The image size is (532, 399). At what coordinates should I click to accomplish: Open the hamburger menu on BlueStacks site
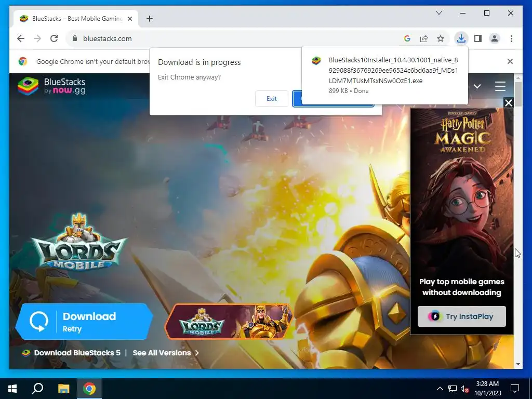click(500, 86)
